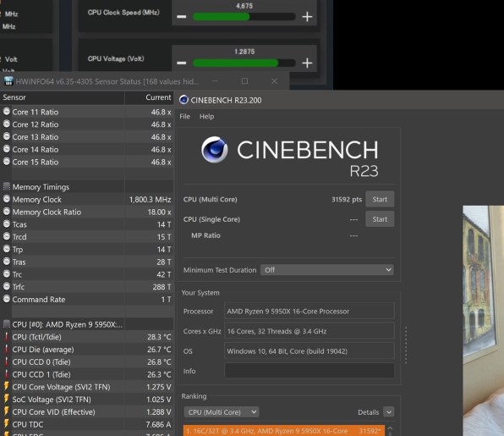This screenshot has height=436, width=504.
Task: Minimize the HWiNFO64 Sensor Status window
Action: 215,81
